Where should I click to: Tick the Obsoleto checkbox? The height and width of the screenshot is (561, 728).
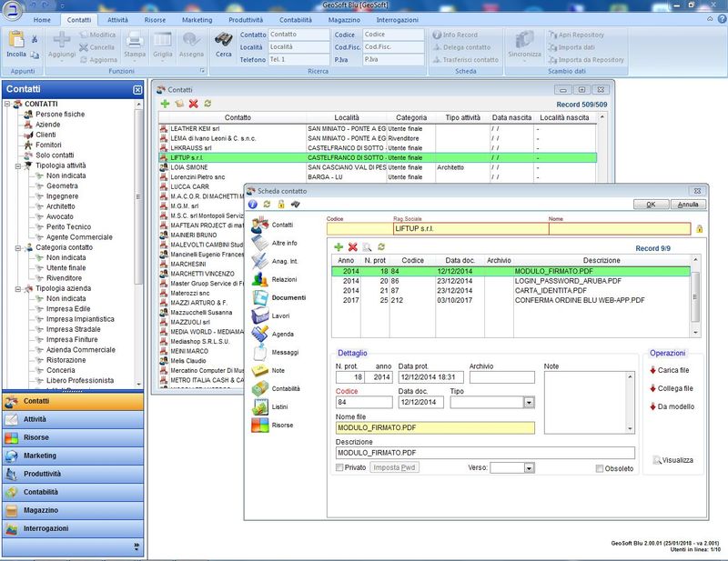click(x=600, y=468)
